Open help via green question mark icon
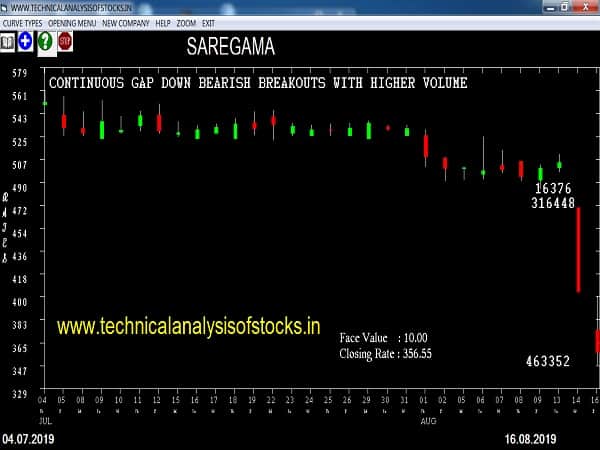The image size is (600, 450). (x=45, y=42)
